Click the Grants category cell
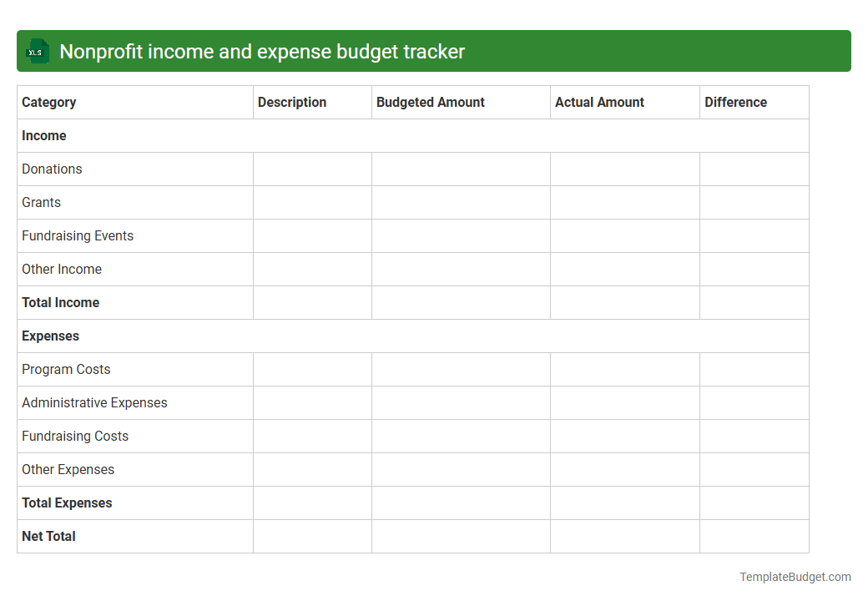The height and width of the screenshot is (601, 868). pyautogui.click(x=41, y=202)
